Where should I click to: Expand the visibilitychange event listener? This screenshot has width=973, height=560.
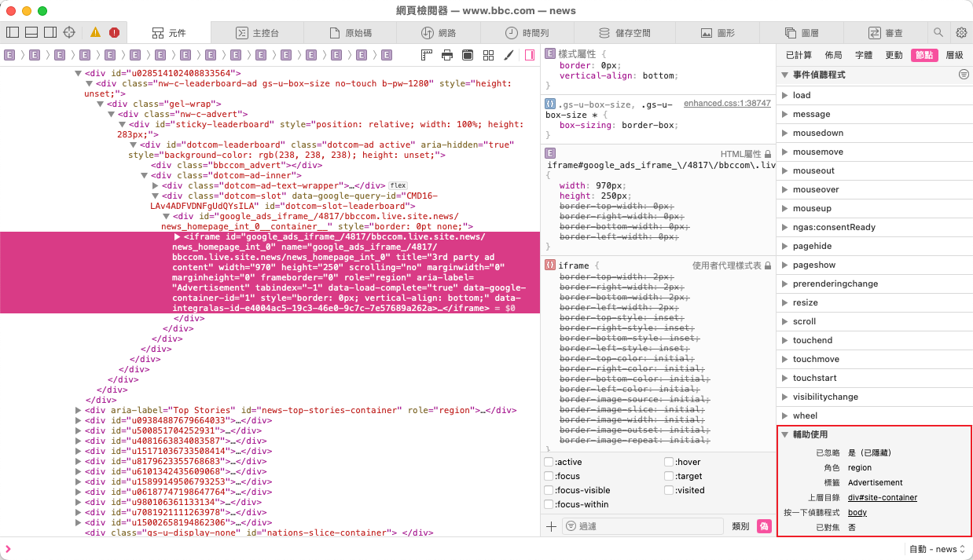784,397
